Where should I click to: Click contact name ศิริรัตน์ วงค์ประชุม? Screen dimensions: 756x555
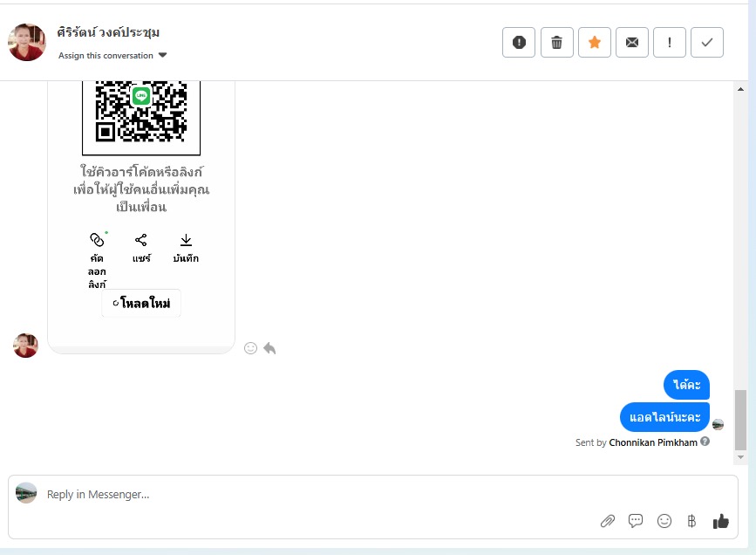click(x=108, y=32)
